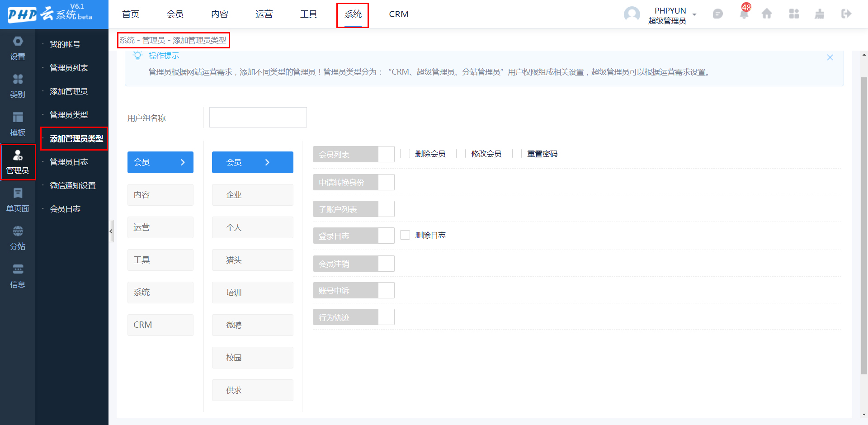Toggle the 会员列表 permission switch
868x425 pixels.
354,154
